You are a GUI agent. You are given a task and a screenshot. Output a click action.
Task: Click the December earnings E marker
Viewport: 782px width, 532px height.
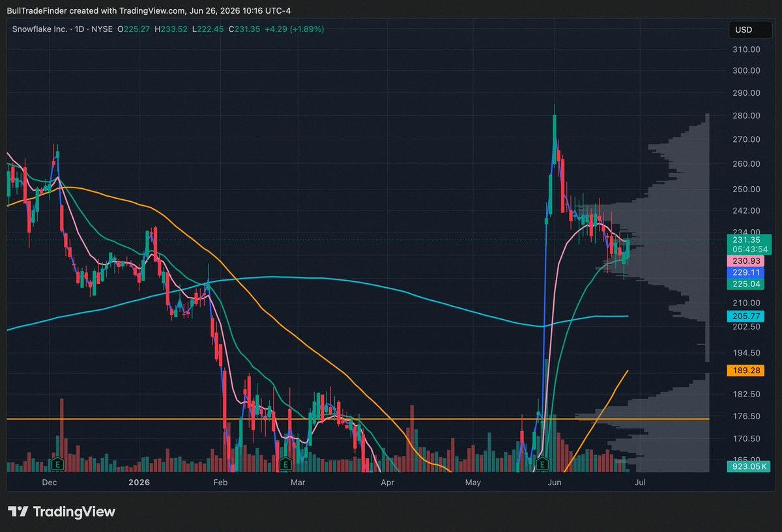tap(57, 464)
